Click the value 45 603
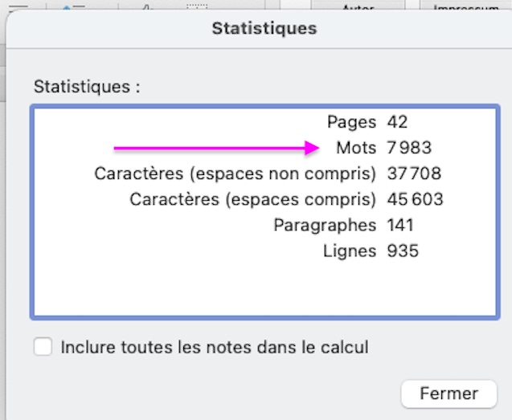The width and height of the screenshot is (512, 420). click(415, 199)
